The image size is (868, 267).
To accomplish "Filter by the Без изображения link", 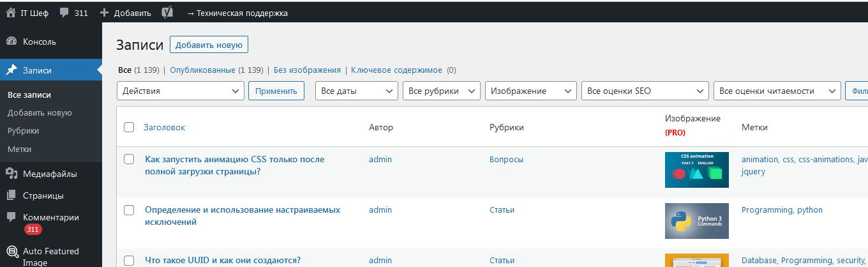I will pos(307,70).
